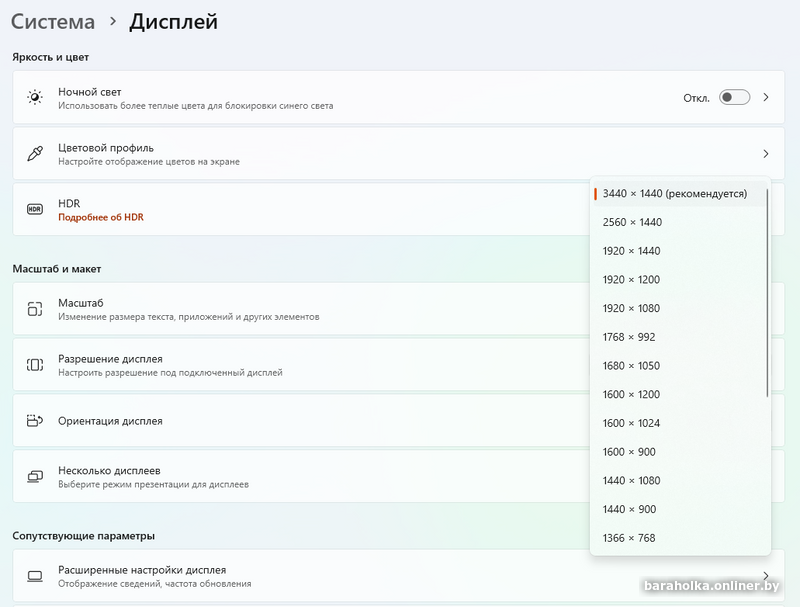The image size is (800, 607).
Task: Click the Advanced display settings monitor icon
Action: [x=35, y=576]
